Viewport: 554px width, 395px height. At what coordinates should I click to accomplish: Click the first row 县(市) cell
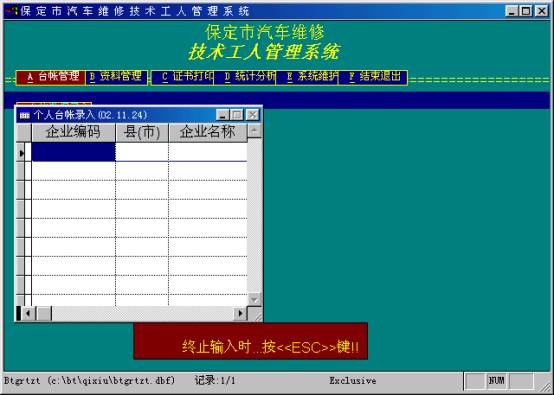tap(142, 152)
